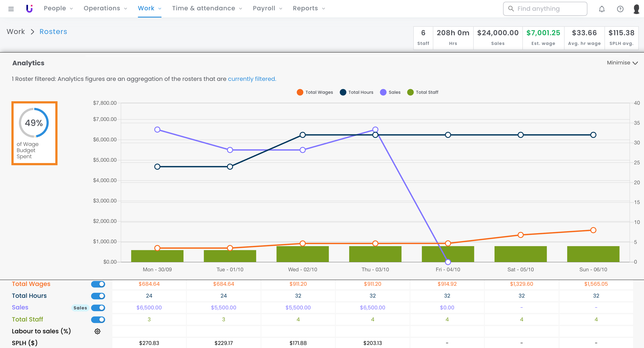Screen dimensions: 644x348
Task: Click the Sales badge in the Sales row
Action: tap(80, 308)
